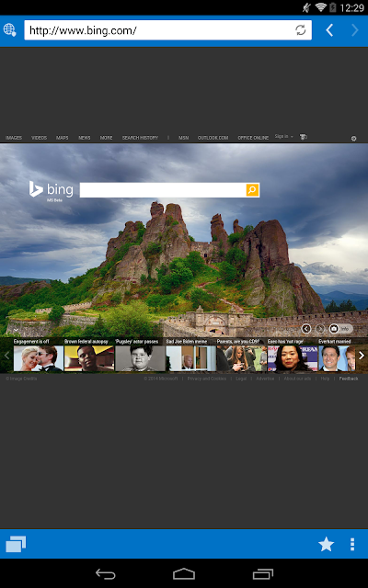Screen dimensions: 368x588
Task: Open the tabs overview icon
Action: (x=16, y=544)
